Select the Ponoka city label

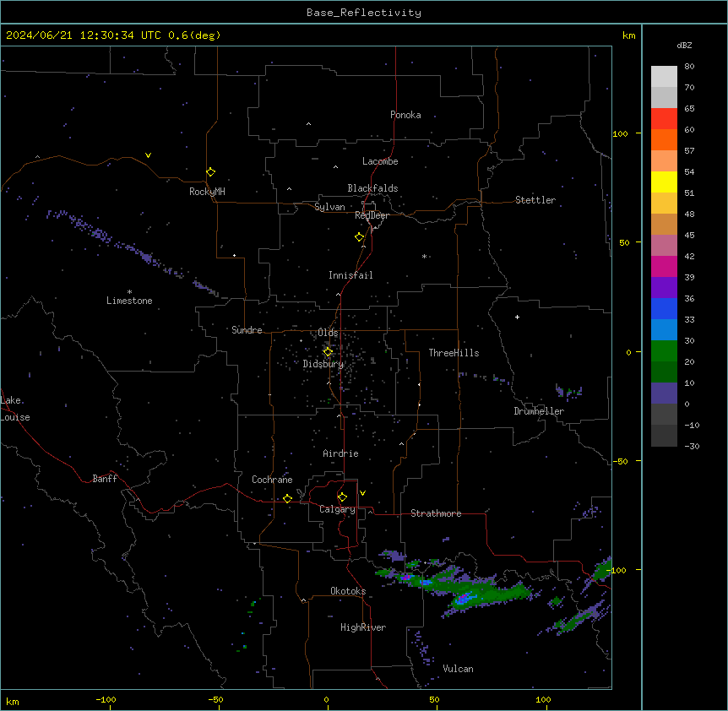tap(405, 115)
